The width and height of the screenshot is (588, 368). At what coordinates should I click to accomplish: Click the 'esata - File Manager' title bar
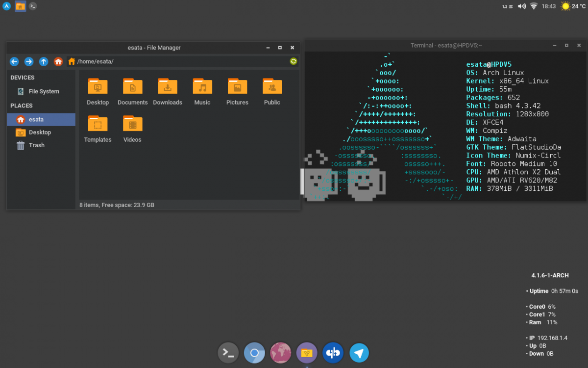pos(153,48)
